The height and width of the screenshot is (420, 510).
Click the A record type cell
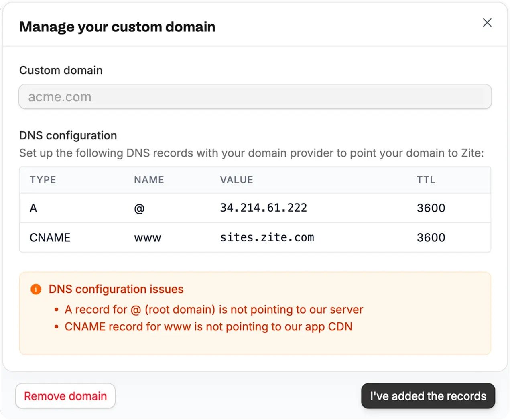point(33,208)
